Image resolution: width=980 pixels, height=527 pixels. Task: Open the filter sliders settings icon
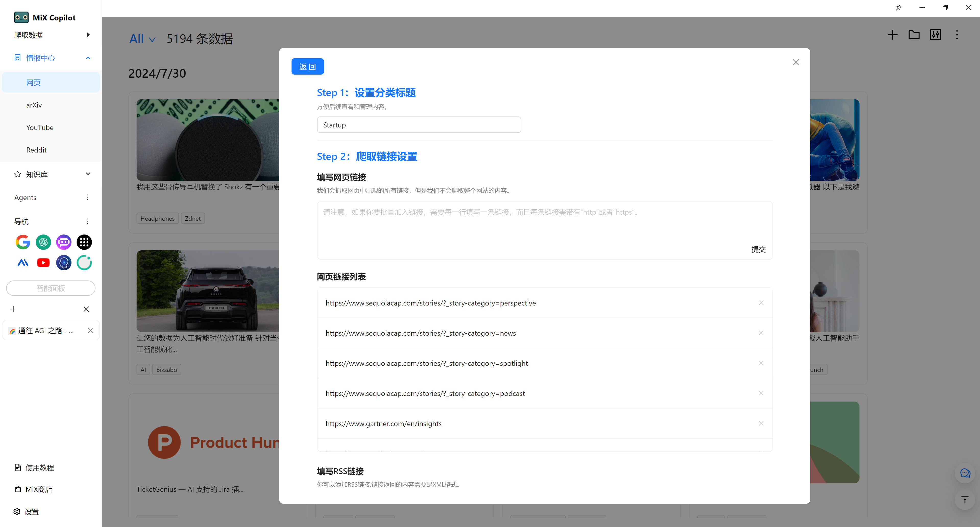click(x=936, y=35)
